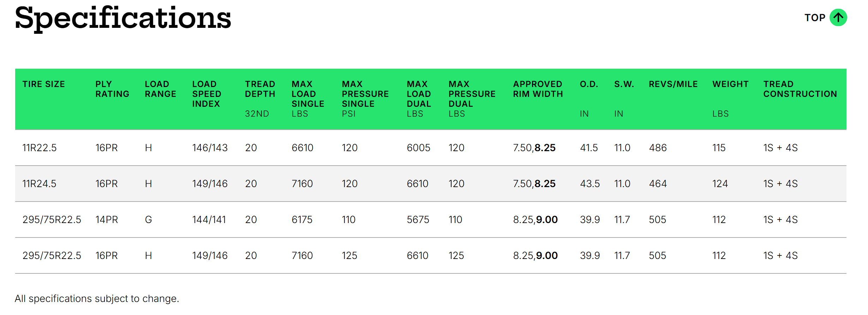Click the 41.5 outer diameter value

click(589, 148)
